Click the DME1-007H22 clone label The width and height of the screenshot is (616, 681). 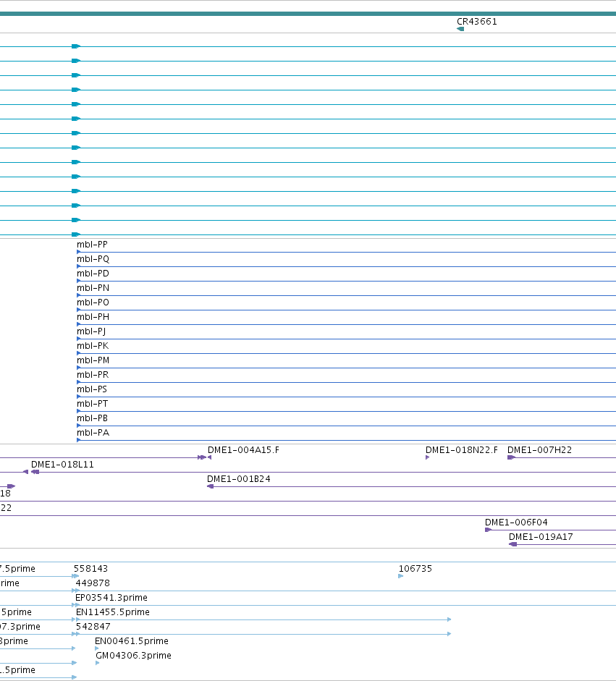click(539, 450)
